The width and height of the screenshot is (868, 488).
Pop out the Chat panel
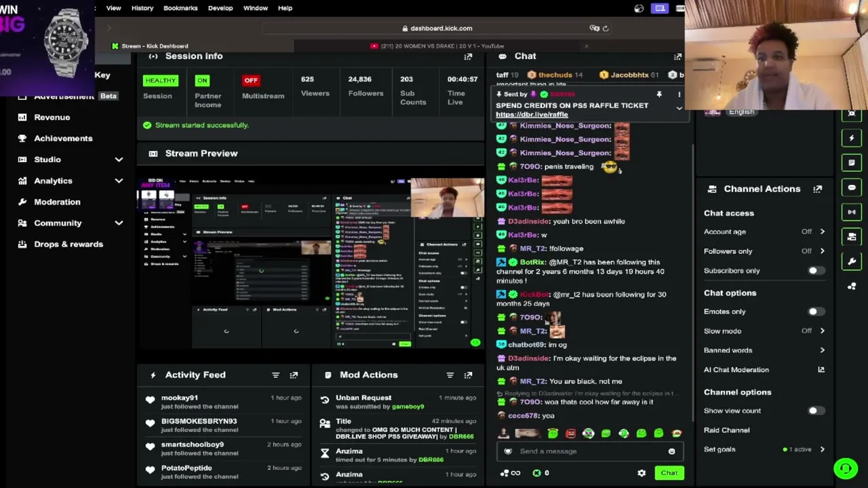(x=677, y=56)
